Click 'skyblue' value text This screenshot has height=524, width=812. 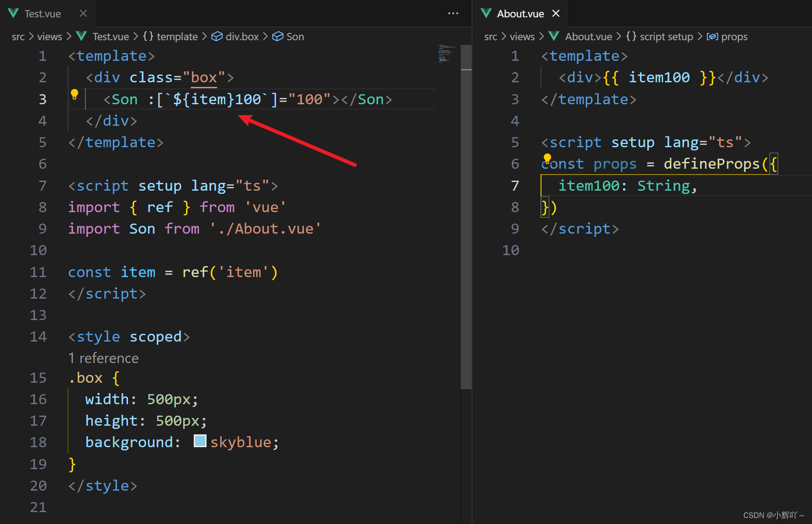[241, 442]
